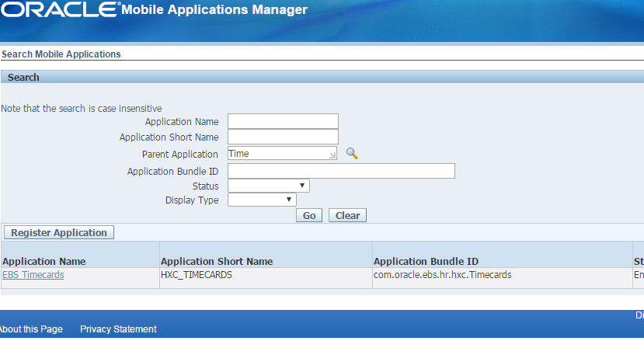Image resolution: width=644 pixels, height=341 pixels.
Task: Click the Search Mobile Applications page title
Action: click(x=61, y=54)
